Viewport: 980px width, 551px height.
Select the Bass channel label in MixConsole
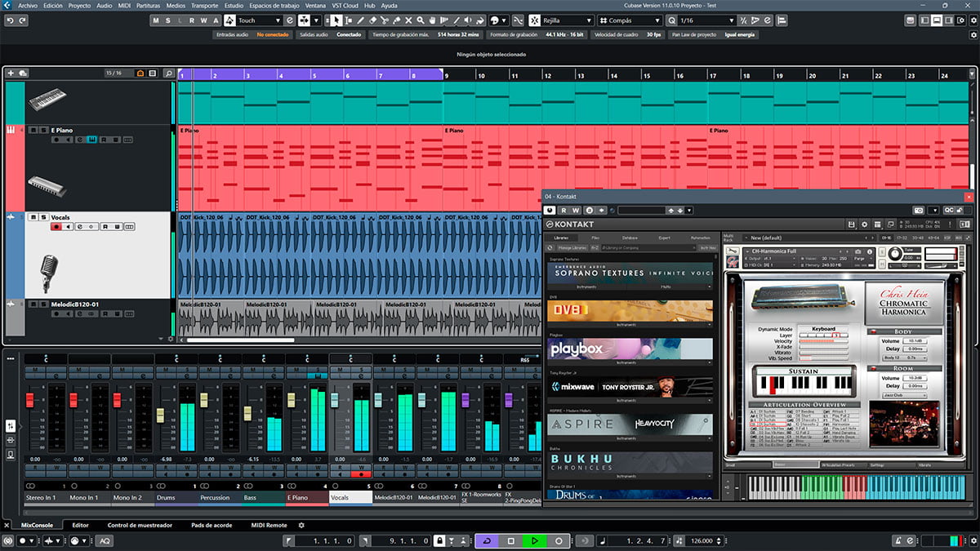point(263,496)
